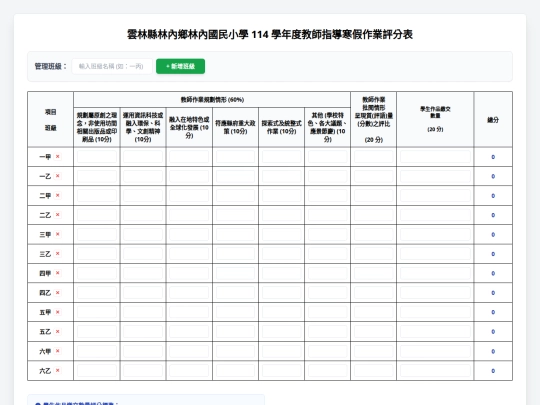The width and height of the screenshot is (540, 405).
Task: Remove class 一甲 with its red X
Action: click(x=58, y=157)
